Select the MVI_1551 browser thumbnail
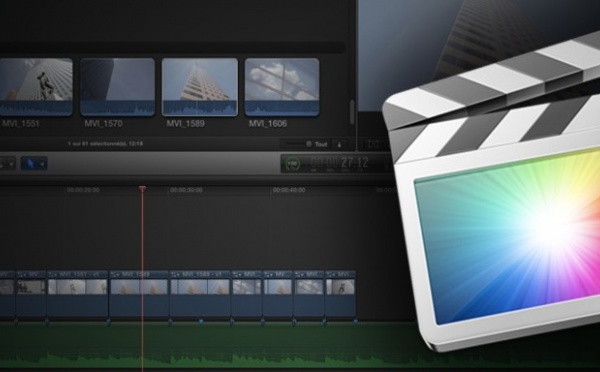The width and height of the screenshot is (600, 372). coord(36,87)
